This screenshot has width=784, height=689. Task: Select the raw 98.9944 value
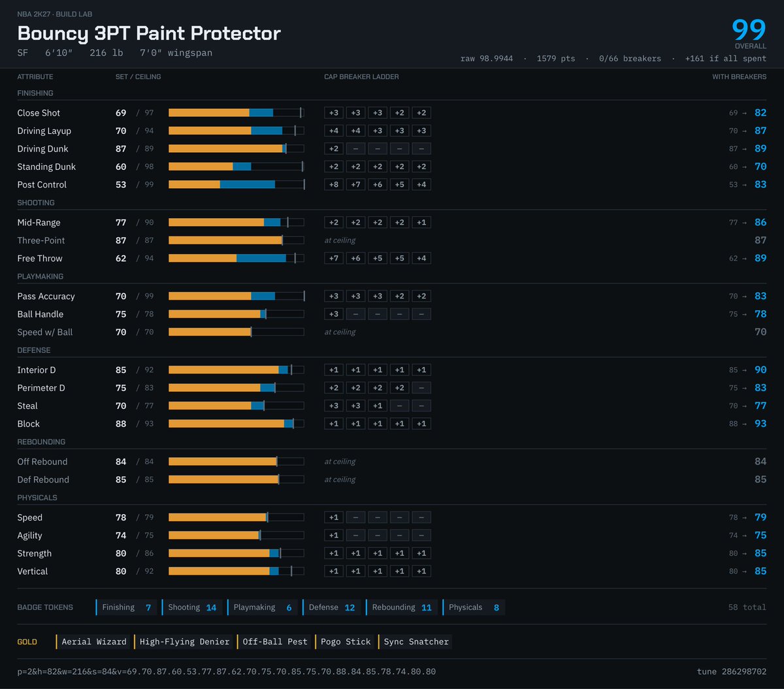pyautogui.click(x=487, y=59)
